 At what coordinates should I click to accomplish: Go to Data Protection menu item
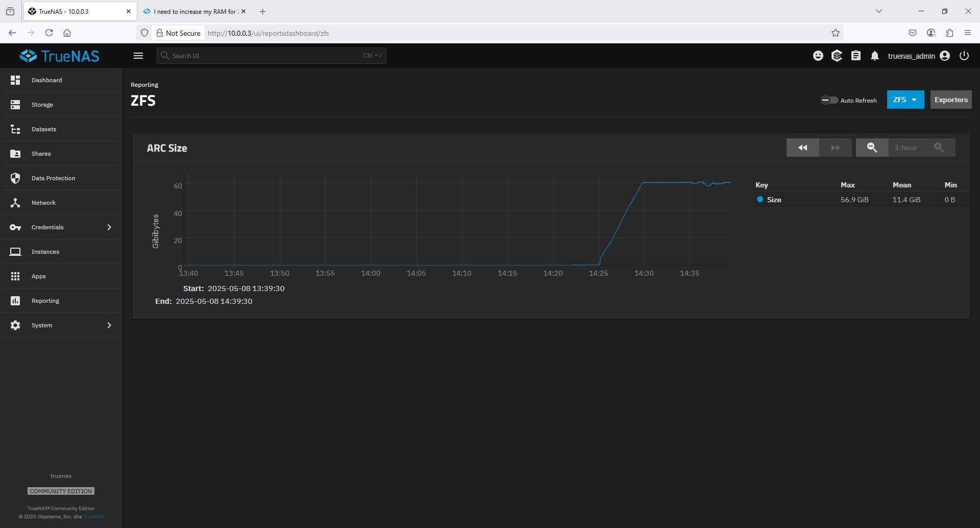61,178
